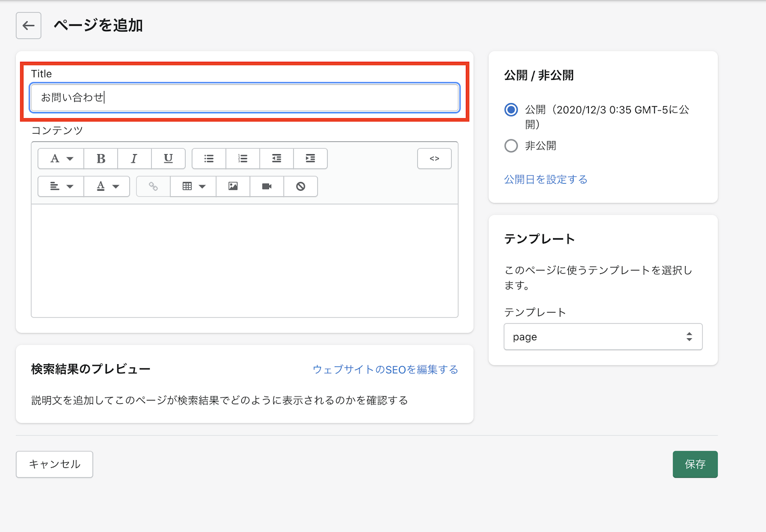Screen dimensions: 766x532
Task: Insert an image into content
Action: 233,187
